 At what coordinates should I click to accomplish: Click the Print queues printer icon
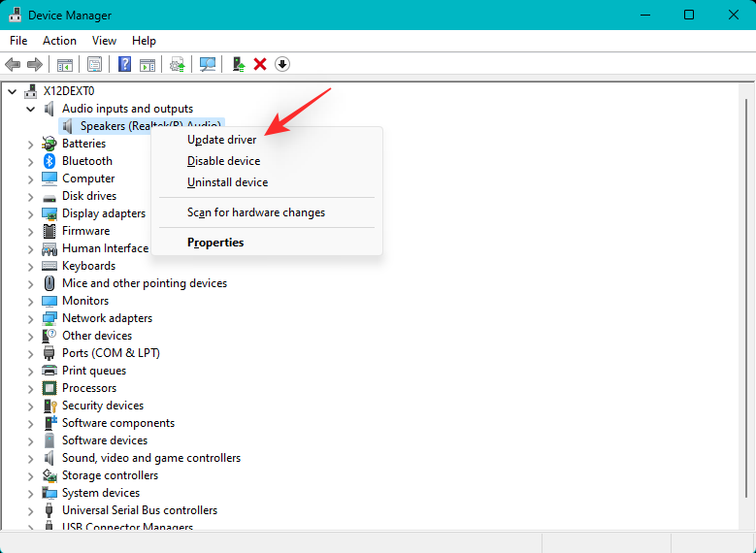click(x=49, y=371)
